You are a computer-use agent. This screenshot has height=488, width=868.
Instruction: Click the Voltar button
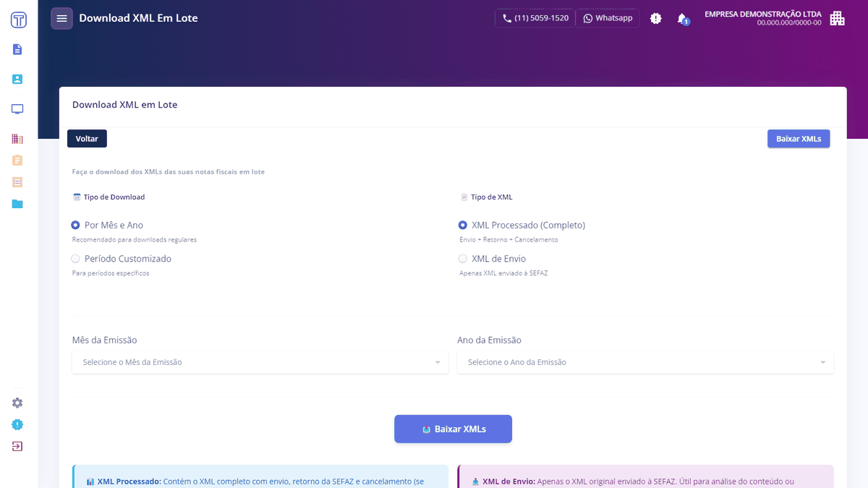pos(87,138)
